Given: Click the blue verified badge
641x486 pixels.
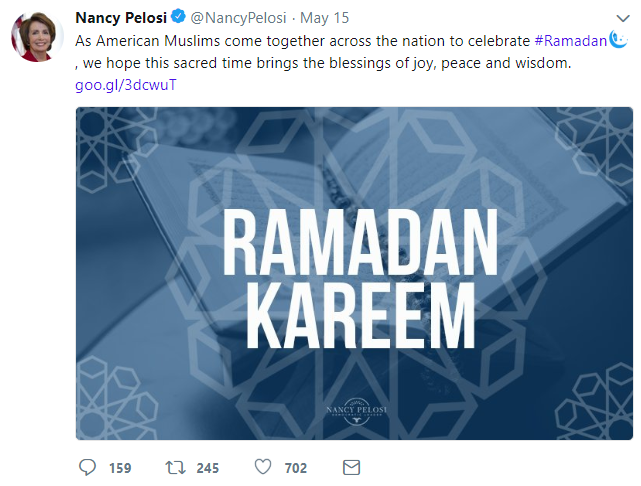Looking at the screenshot, I should point(177,18).
